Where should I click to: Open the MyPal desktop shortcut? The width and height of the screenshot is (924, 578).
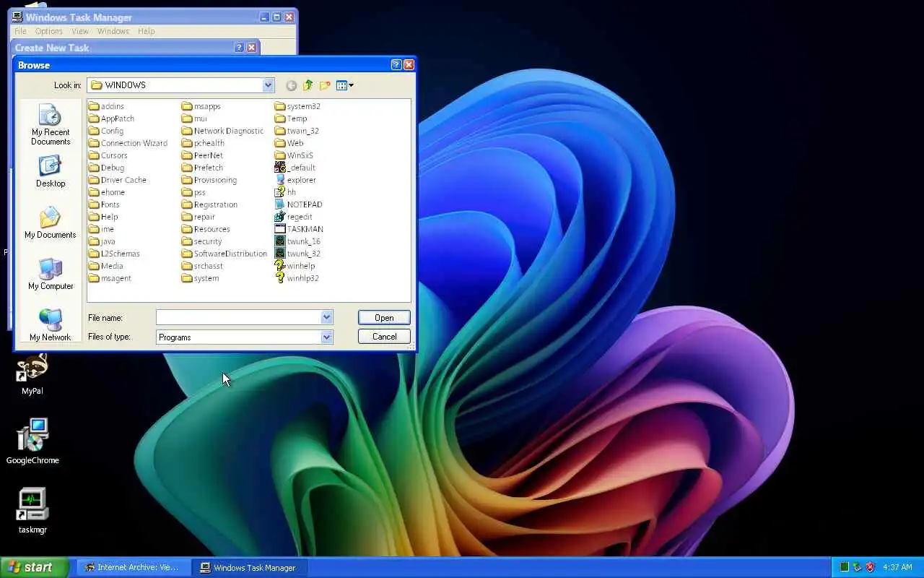(32, 375)
